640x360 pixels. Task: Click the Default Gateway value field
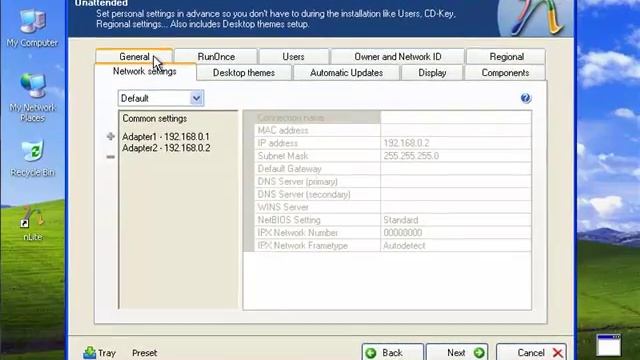(x=456, y=169)
